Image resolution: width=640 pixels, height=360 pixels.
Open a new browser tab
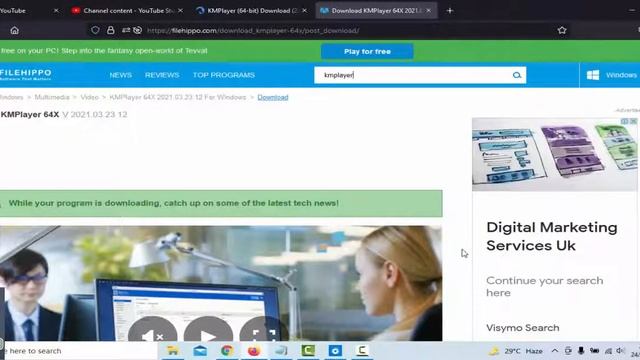point(450,11)
